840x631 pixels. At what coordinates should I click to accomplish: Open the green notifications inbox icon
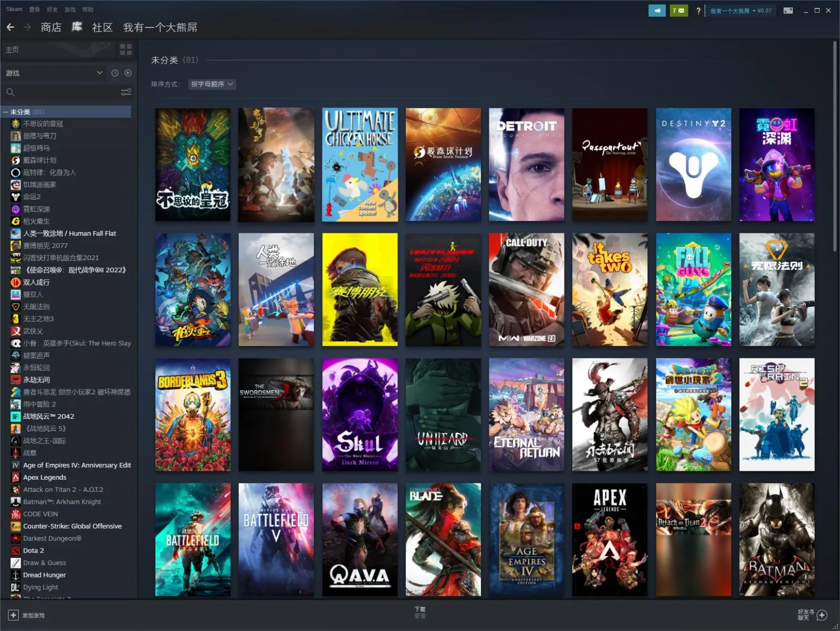click(678, 11)
